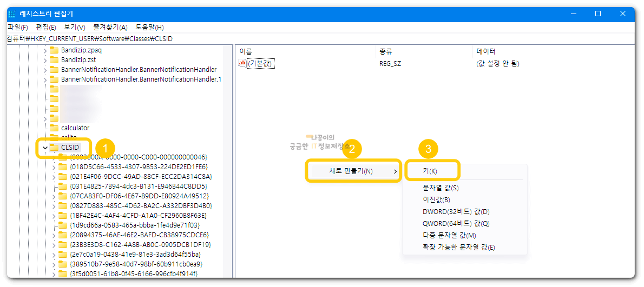Click the Registry Editor app icon in title bar
Viewport: 644px width, 287px height.
click(x=12, y=14)
